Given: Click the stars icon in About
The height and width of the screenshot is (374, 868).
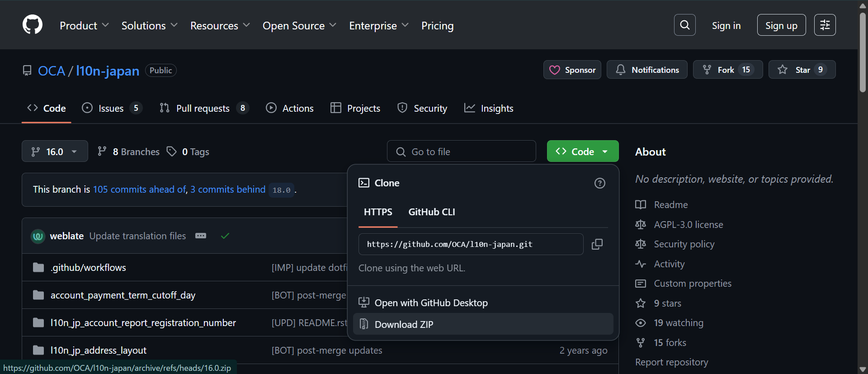Looking at the screenshot, I should pyautogui.click(x=641, y=303).
